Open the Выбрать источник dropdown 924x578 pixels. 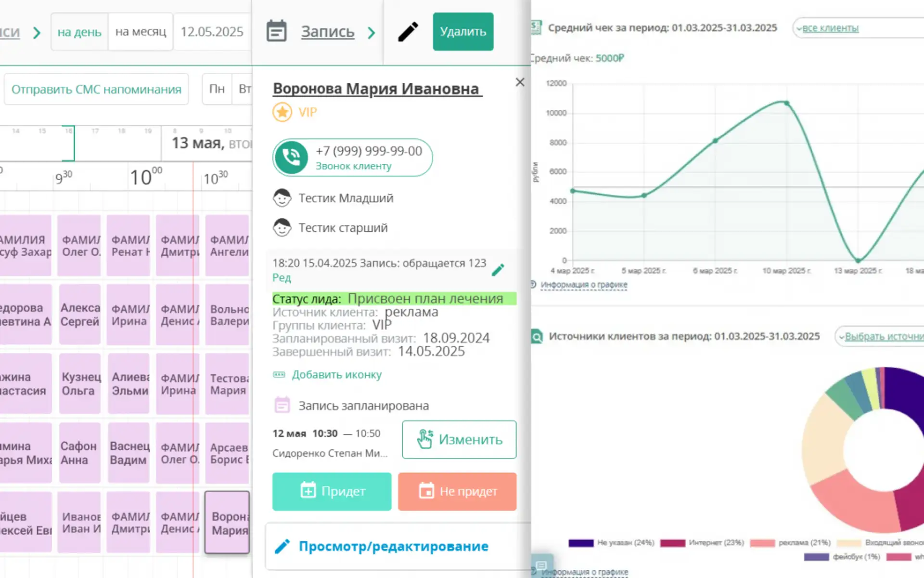click(x=880, y=336)
